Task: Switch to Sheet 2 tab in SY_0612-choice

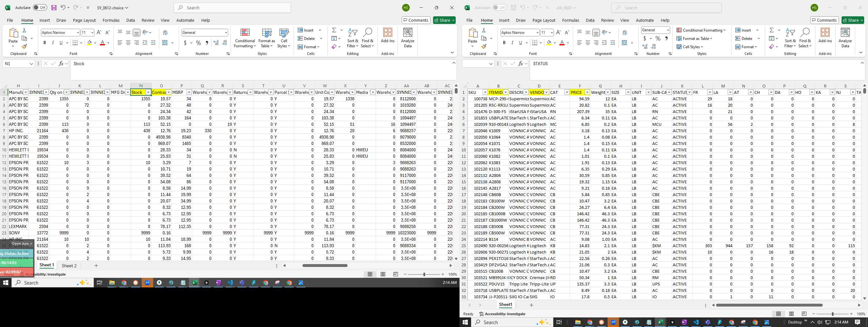Action: point(69,266)
